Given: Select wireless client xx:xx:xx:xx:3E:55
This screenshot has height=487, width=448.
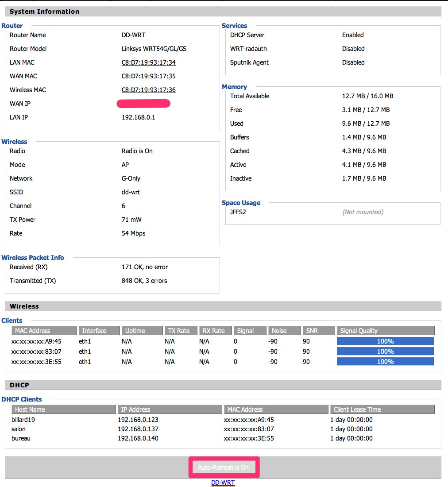Looking at the screenshot, I should pyautogui.click(x=36, y=362).
